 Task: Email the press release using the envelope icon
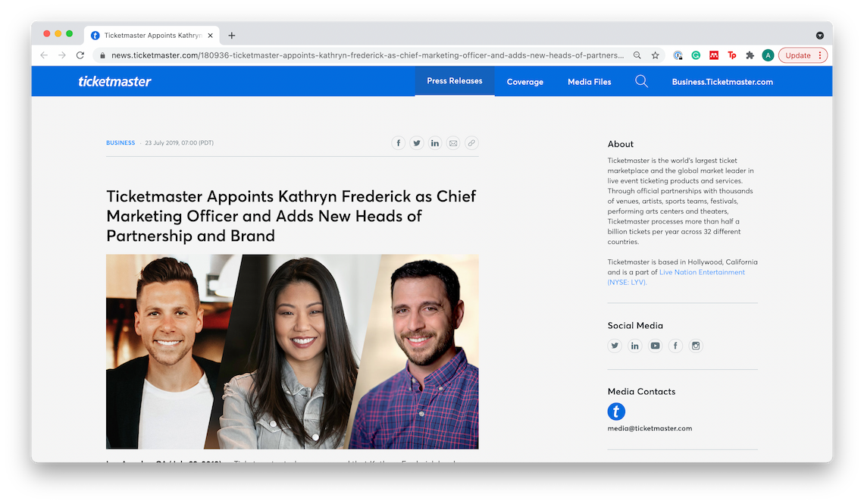[453, 142]
